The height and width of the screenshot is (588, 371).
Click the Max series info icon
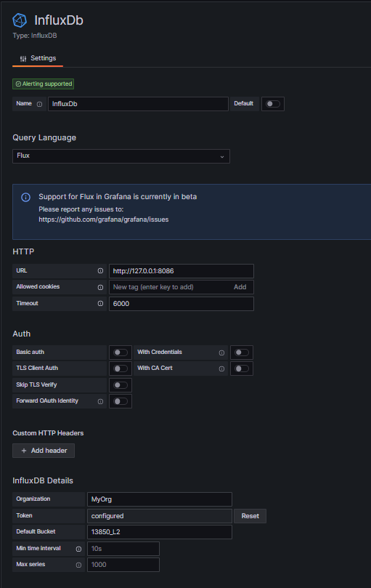[x=78, y=565]
